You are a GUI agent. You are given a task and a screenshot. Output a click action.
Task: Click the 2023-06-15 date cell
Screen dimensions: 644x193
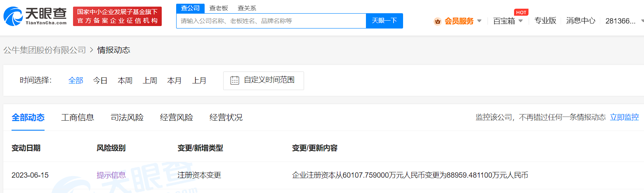30,175
